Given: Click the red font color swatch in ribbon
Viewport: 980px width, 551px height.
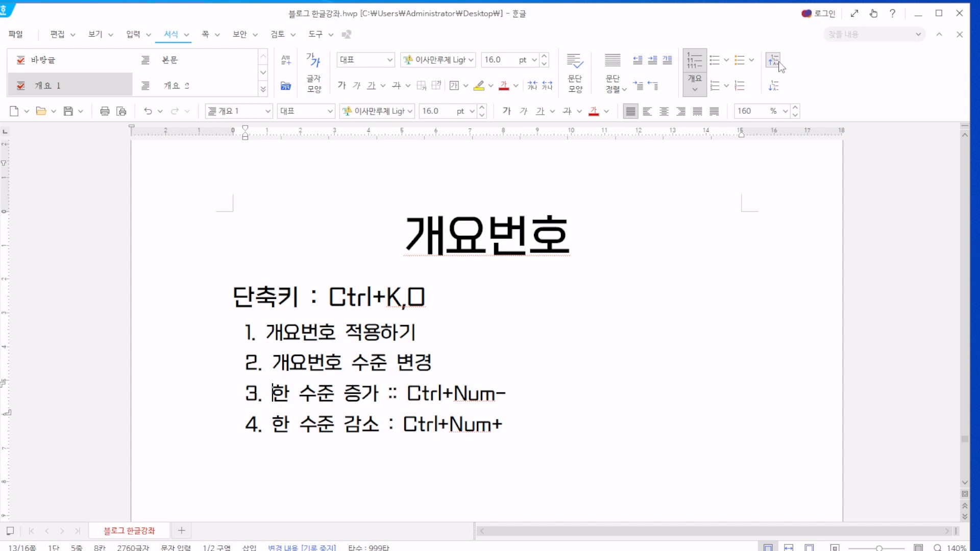Looking at the screenshot, I should (x=504, y=86).
